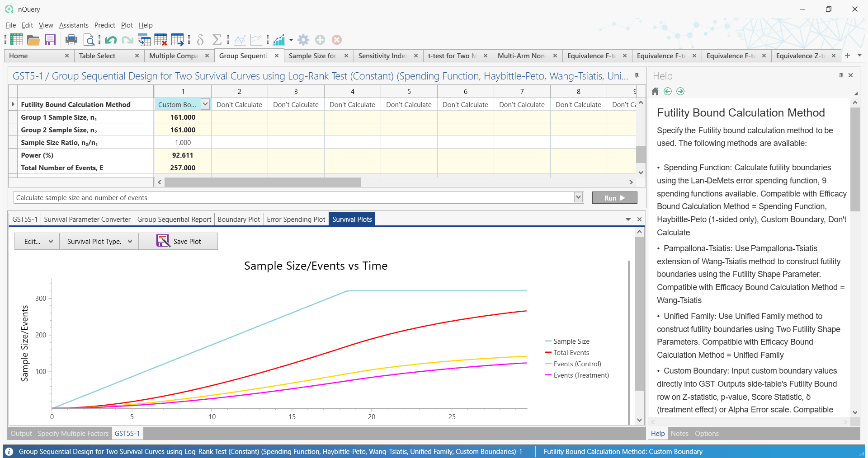868x458 pixels.
Task: Open the Survival Plot Type dropdown
Action: (99, 241)
